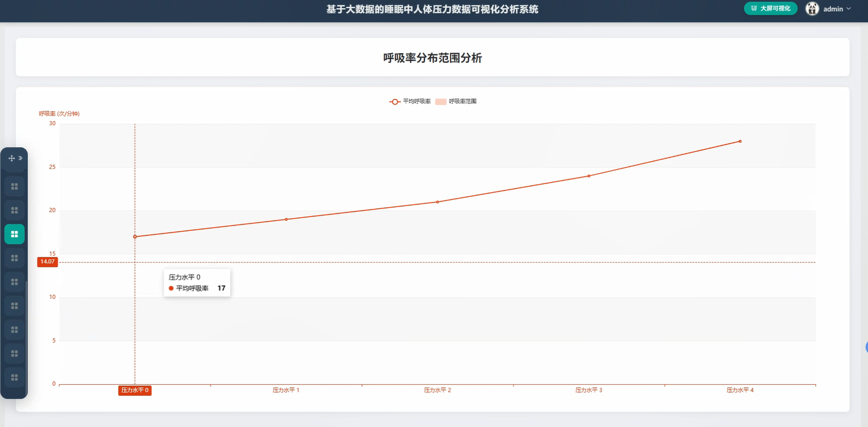The width and height of the screenshot is (868, 427).
Task: Click the y-axis value 20
Action: tap(52, 211)
